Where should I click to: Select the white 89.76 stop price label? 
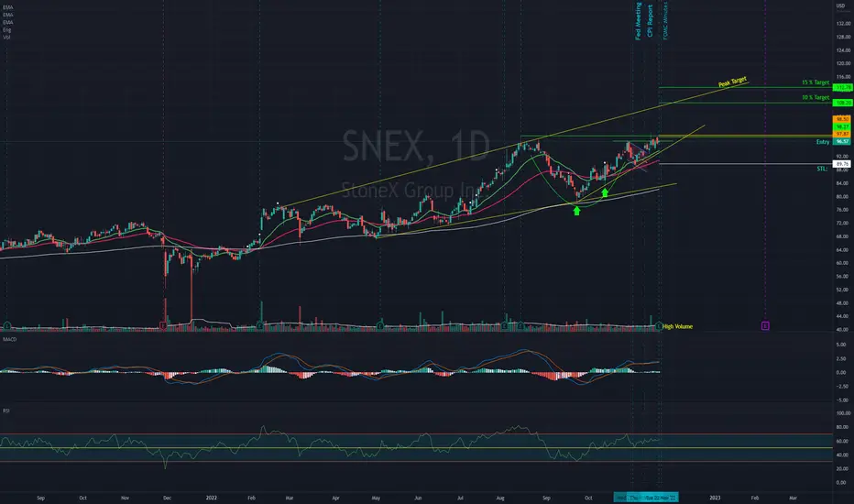[842, 164]
